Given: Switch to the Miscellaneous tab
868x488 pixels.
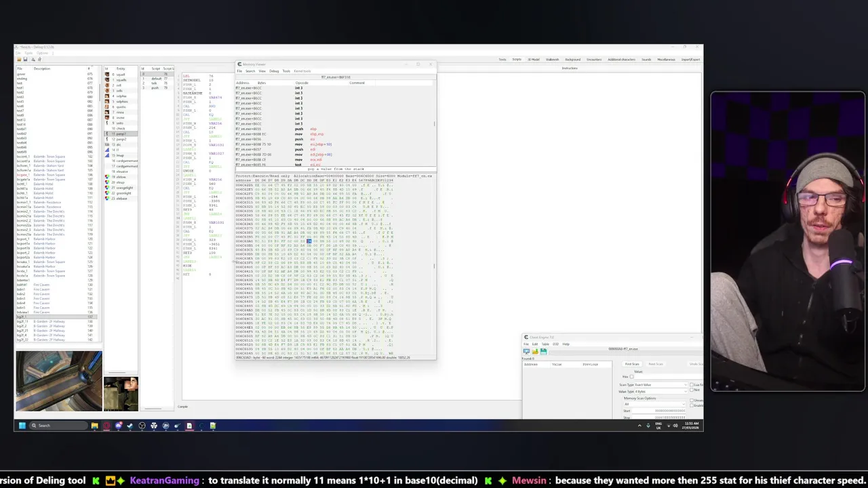Looking at the screenshot, I should pos(666,60).
